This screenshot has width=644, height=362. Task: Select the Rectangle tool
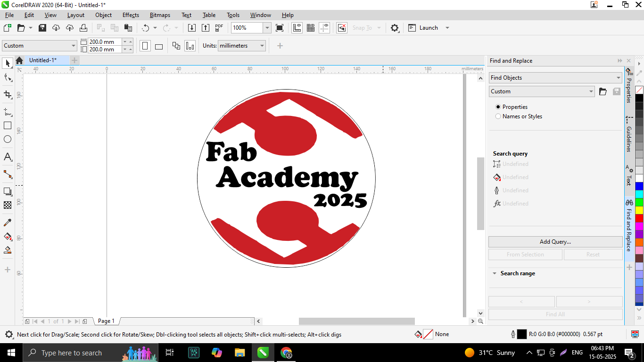(8, 125)
